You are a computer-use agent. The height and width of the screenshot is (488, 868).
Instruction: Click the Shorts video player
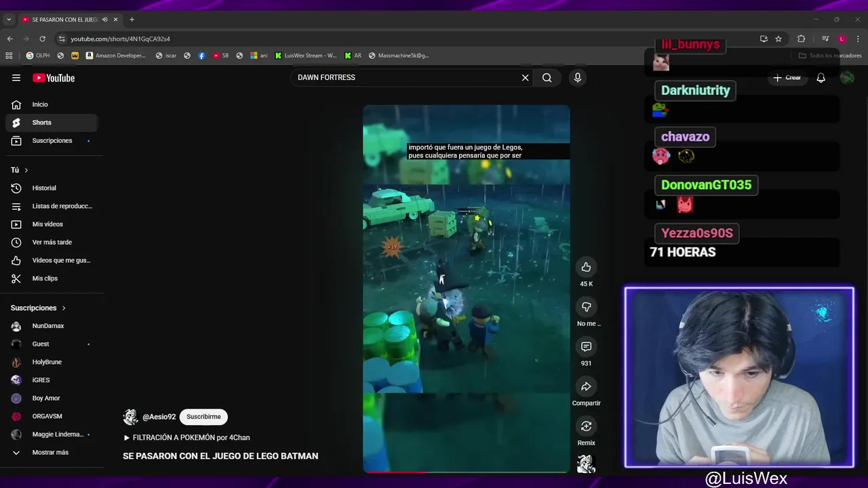[467, 288]
